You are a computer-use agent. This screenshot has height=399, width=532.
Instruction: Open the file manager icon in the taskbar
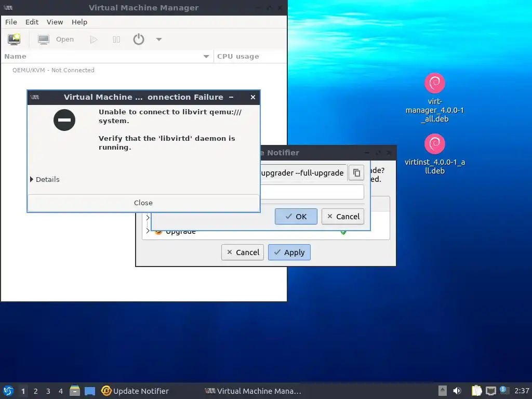click(x=75, y=391)
